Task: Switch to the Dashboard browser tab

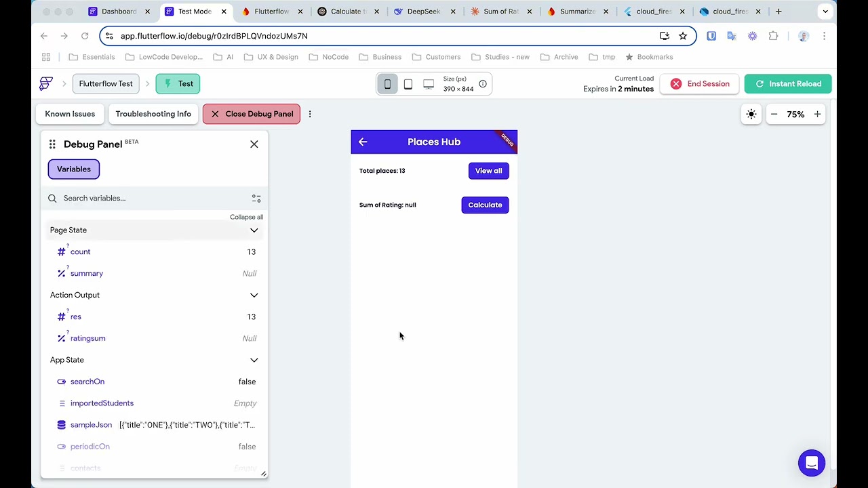Action: (119, 12)
